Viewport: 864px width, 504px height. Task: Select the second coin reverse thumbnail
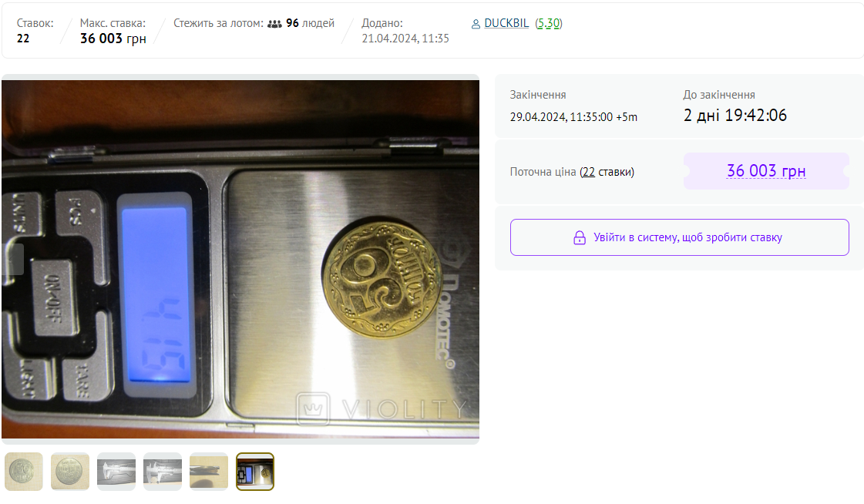pyautogui.click(x=70, y=472)
